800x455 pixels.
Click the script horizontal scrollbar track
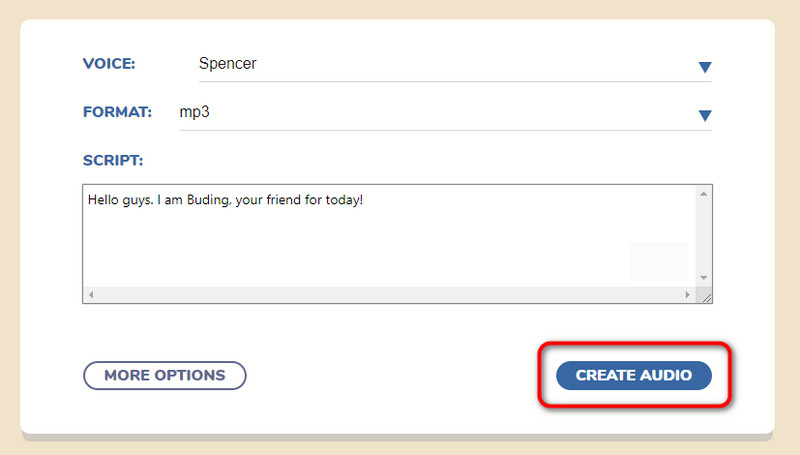coord(390,295)
